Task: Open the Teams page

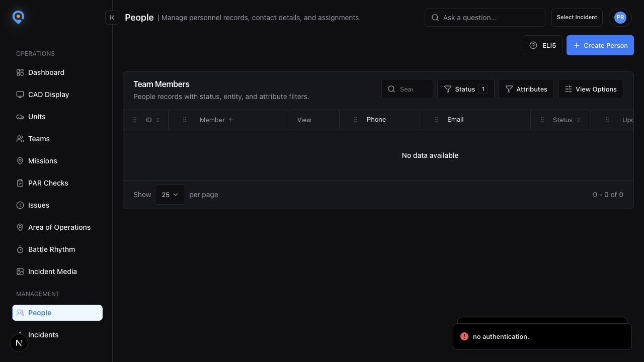Action: coord(57,139)
